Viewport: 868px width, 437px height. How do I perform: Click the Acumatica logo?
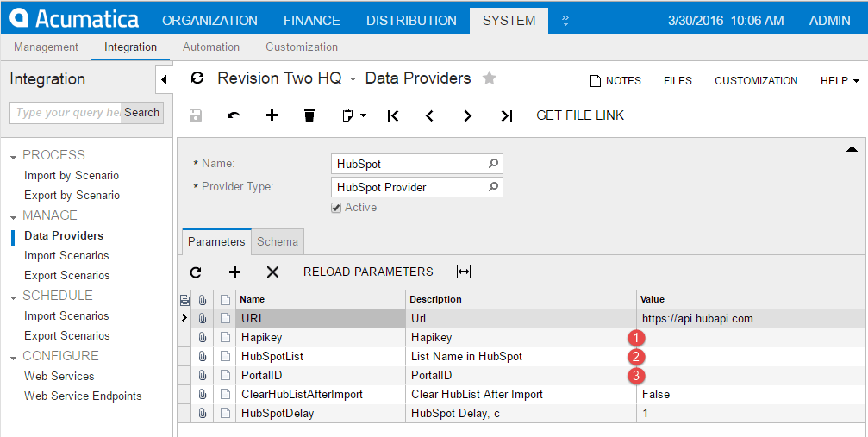74,19
